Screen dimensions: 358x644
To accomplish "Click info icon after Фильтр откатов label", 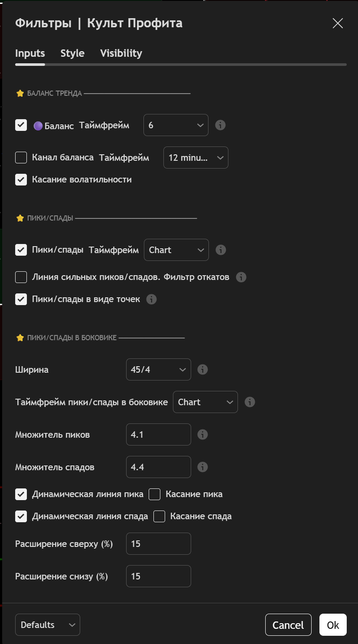I will [x=241, y=277].
